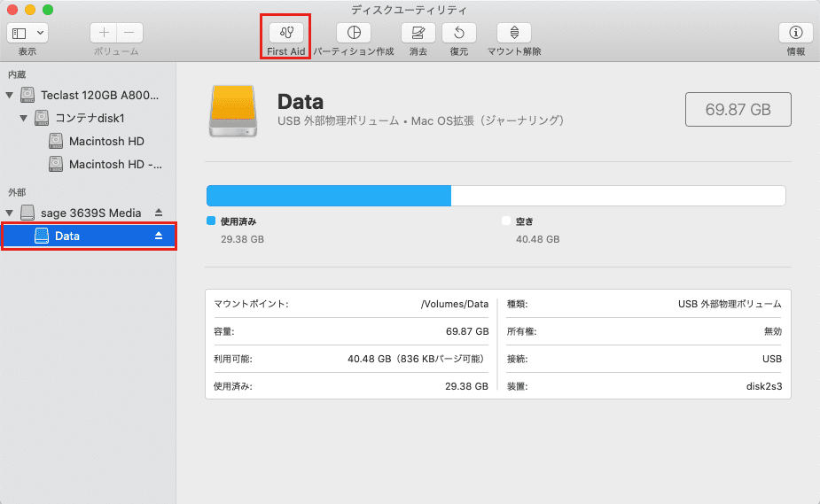Click the unmount (マウント解除) toolbar icon
The width and height of the screenshot is (820, 504).
tap(514, 33)
